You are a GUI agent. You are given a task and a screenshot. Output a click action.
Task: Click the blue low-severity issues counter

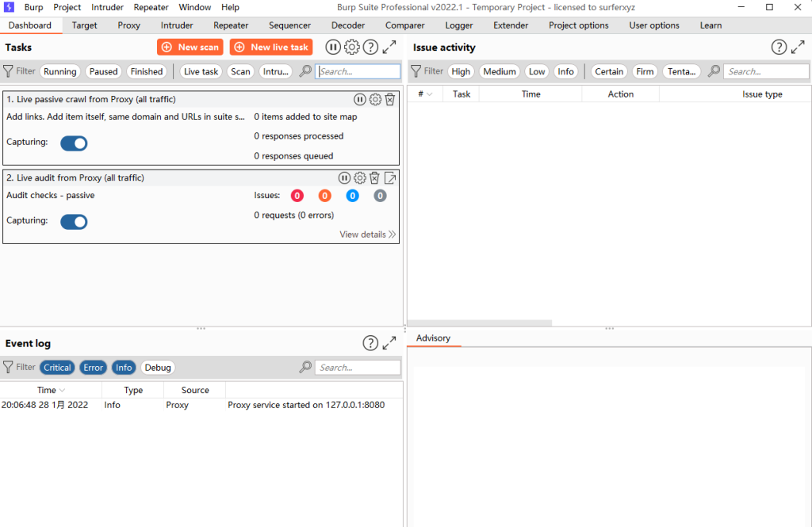pos(353,196)
